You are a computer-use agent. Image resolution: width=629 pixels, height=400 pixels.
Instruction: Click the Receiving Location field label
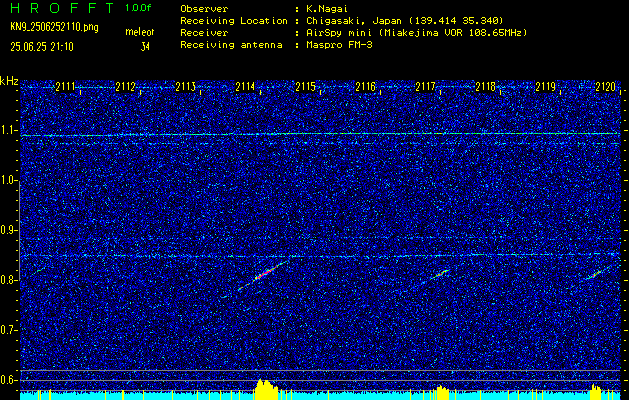pos(234,20)
